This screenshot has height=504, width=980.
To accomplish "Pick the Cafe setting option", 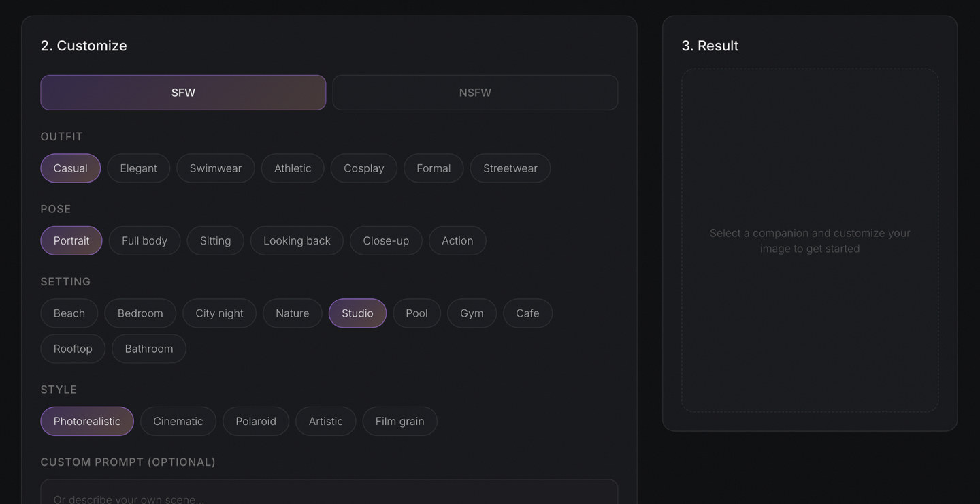I will 527,313.
